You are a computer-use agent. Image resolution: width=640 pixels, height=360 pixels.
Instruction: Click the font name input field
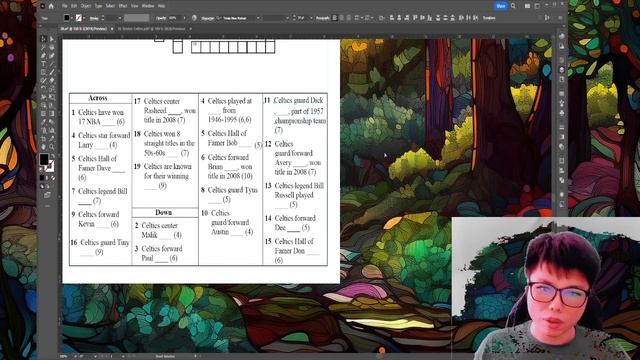click(239, 18)
